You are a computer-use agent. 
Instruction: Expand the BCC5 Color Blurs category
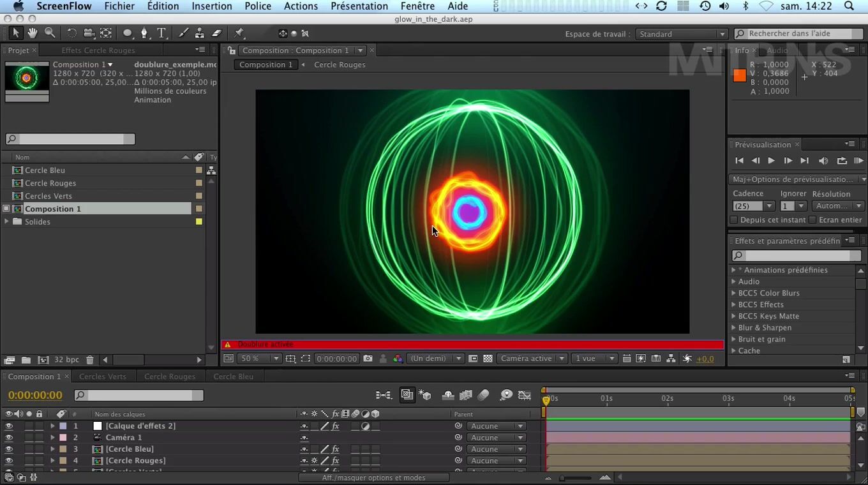pos(733,294)
